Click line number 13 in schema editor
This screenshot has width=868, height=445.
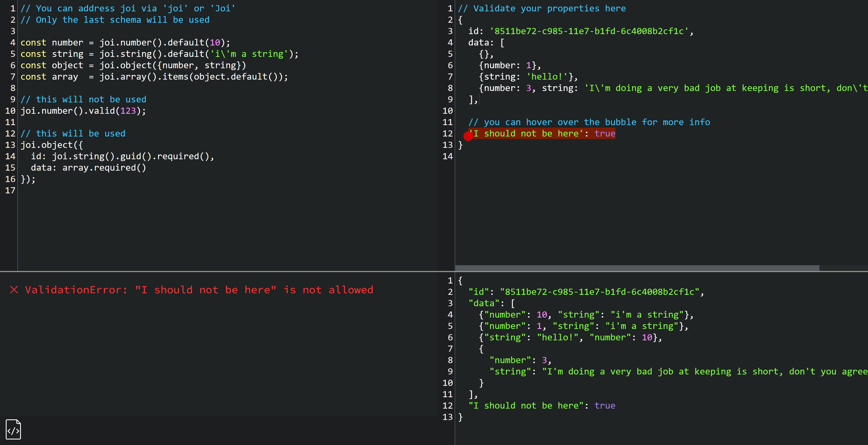tap(10, 145)
